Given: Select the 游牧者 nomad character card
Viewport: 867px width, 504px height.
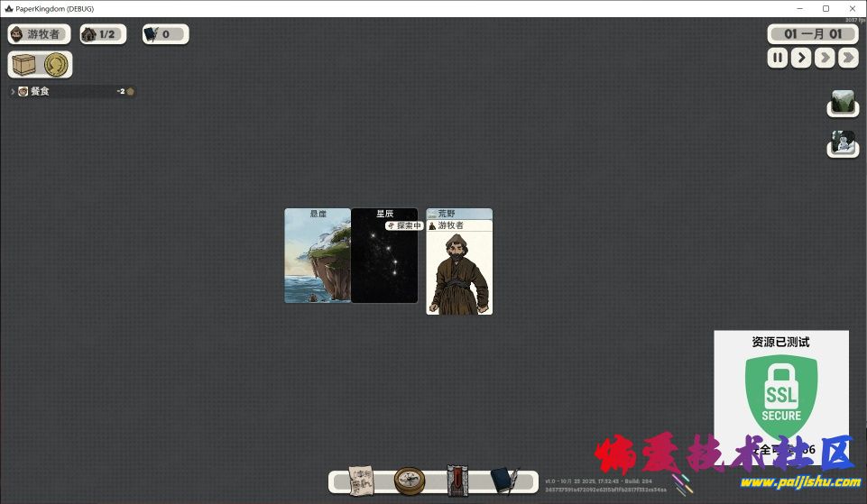Looking at the screenshot, I should point(459,270).
